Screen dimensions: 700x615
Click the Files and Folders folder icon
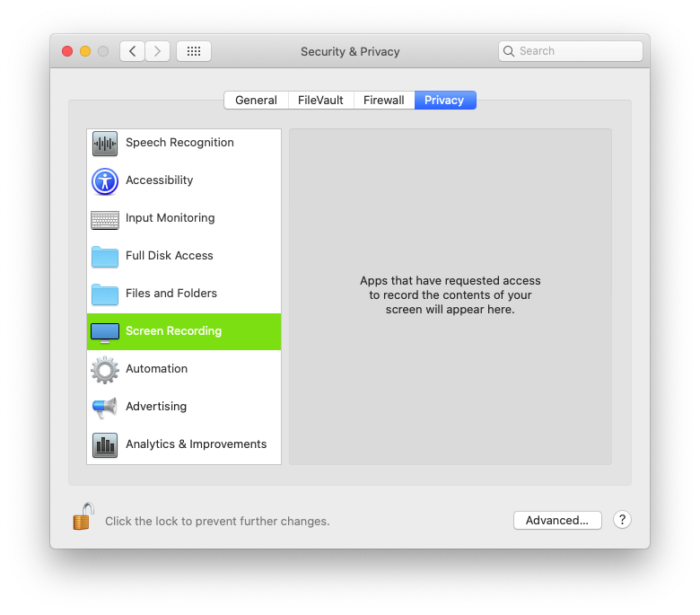105,294
